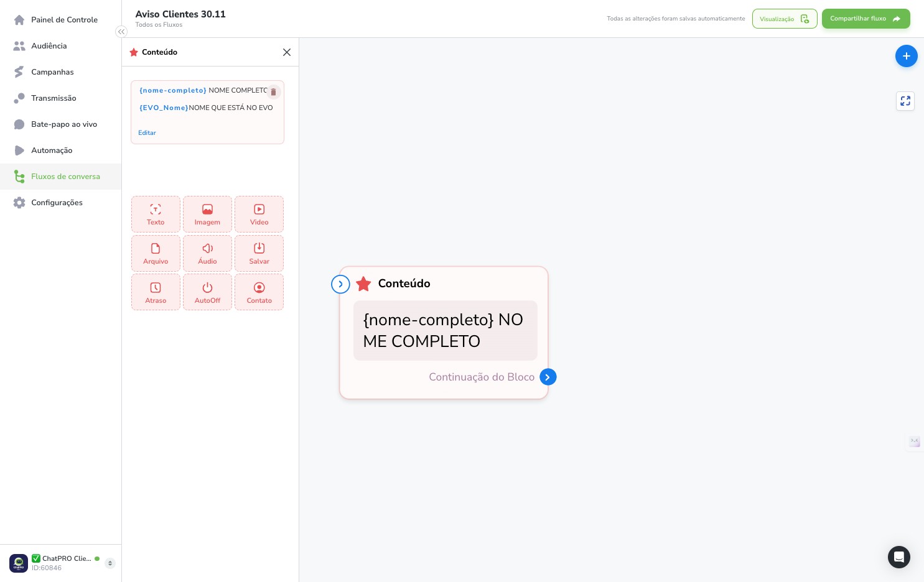Open Audiência menu item label
The width and height of the screenshot is (924, 582).
tap(49, 46)
